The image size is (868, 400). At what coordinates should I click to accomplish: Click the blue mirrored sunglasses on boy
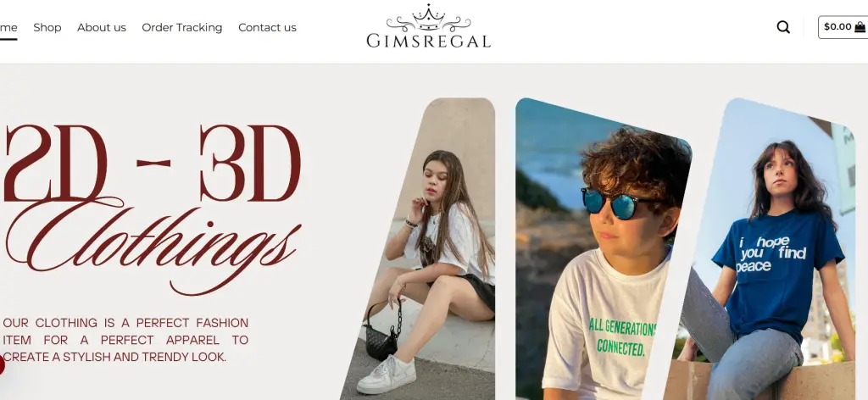click(616, 203)
